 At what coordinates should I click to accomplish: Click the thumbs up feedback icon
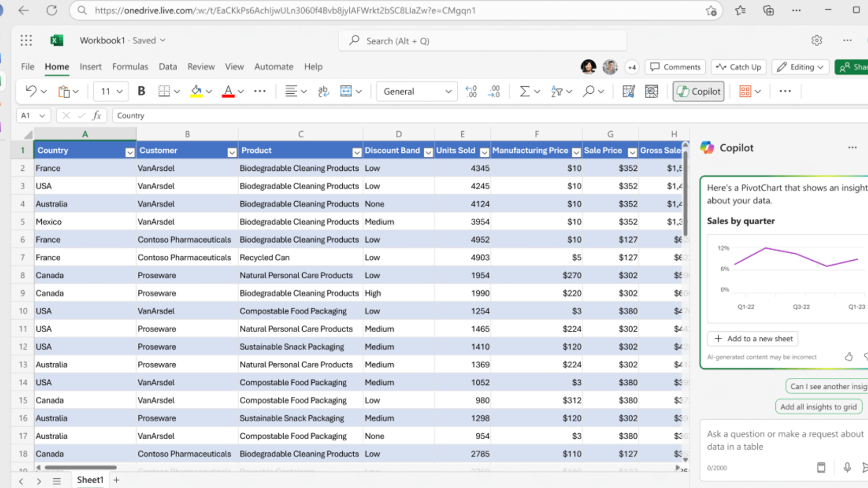pyautogui.click(x=848, y=356)
